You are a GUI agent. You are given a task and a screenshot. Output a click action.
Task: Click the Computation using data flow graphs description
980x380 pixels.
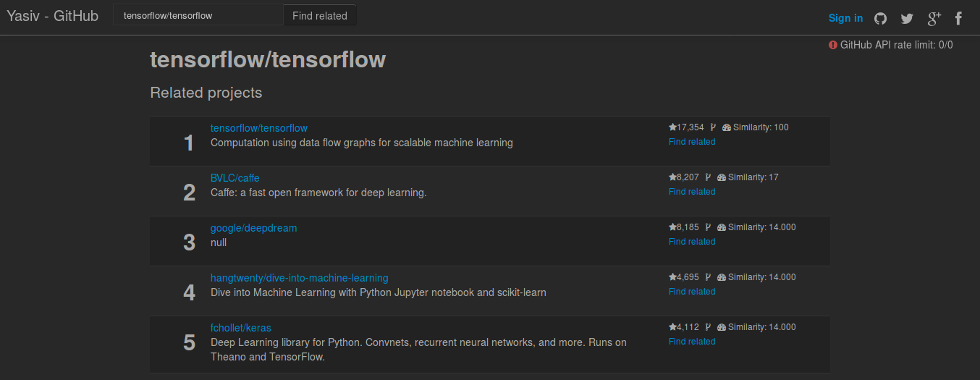[x=362, y=143]
